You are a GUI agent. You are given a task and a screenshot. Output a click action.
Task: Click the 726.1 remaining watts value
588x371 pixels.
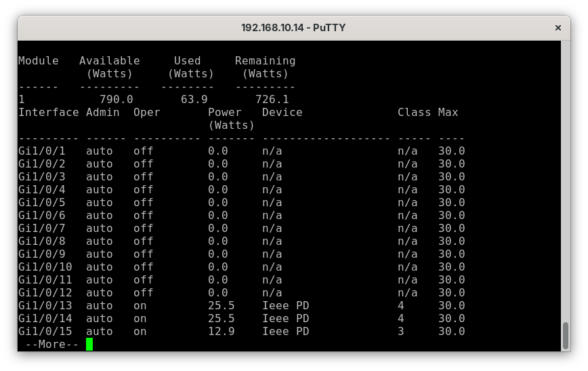click(x=272, y=100)
